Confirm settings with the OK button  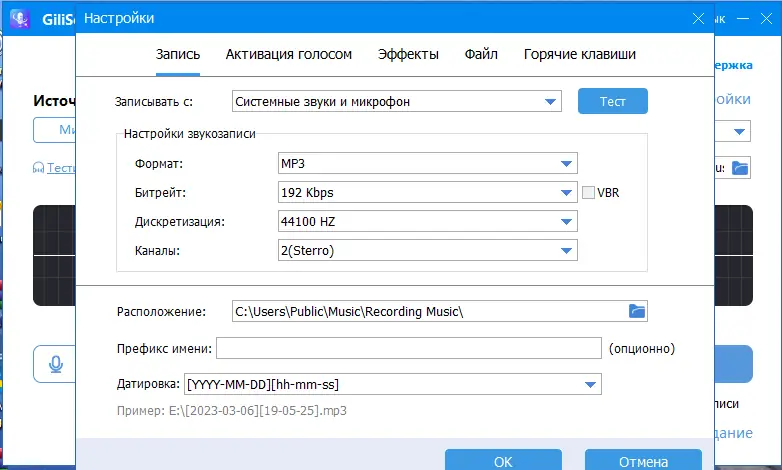pyautogui.click(x=503, y=461)
